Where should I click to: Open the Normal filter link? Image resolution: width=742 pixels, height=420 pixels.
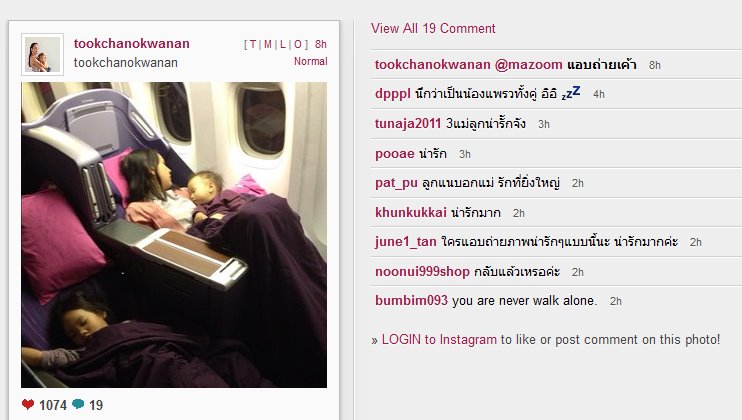click(310, 61)
